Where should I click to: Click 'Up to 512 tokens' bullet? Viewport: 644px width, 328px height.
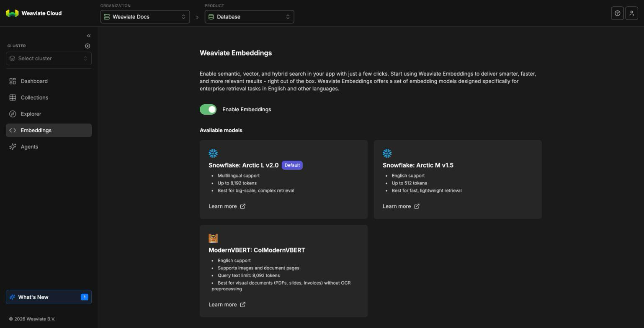tap(410, 183)
